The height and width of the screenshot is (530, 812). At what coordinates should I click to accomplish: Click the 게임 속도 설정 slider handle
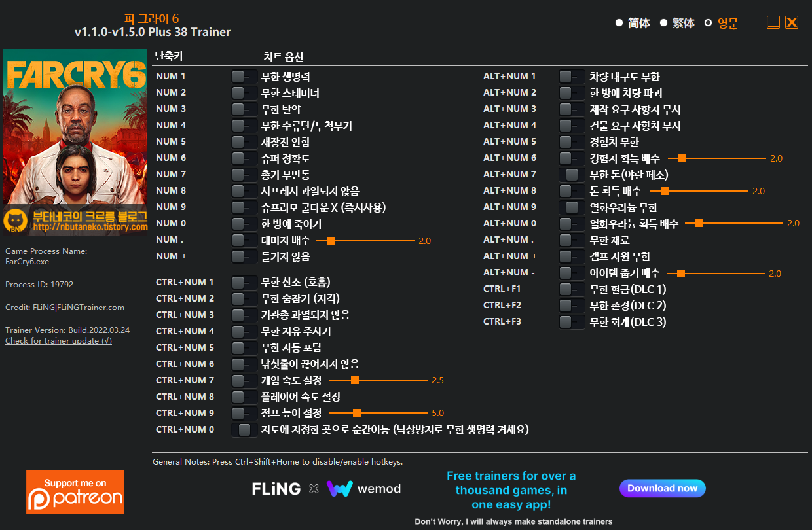[355, 380]
